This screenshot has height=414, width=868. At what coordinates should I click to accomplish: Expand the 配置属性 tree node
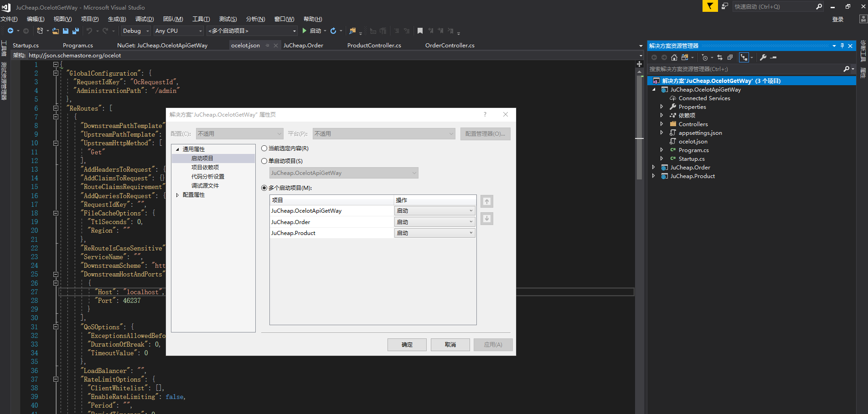coord(177,195)
